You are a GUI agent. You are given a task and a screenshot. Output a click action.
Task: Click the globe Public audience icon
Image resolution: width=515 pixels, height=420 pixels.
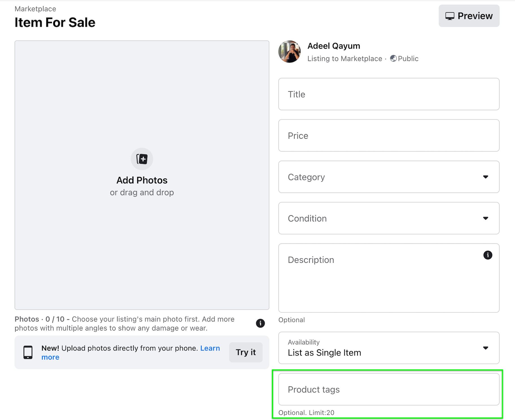pyautogui.click(x=393, y=58)
